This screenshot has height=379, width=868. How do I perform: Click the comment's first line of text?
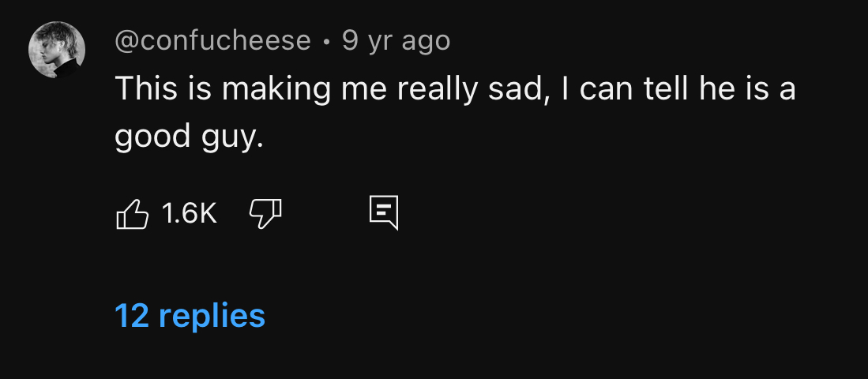(454, 88)
